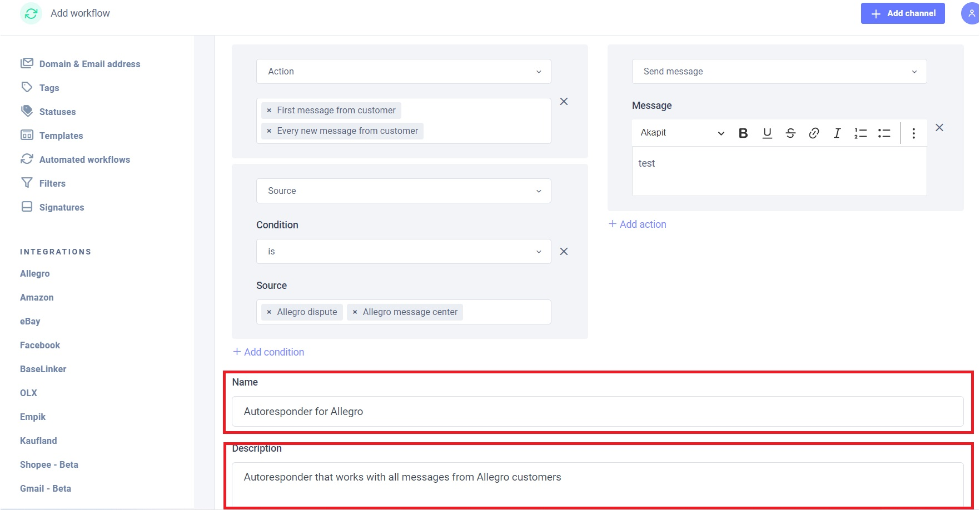
Task: Open Automated workflows in sidebar
Action: tap(84, 159)
